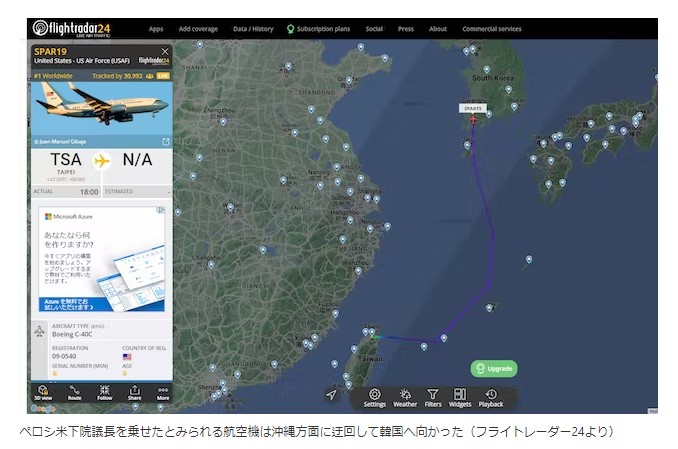Image resolution: width=678 pixels, height=449 pixels.
Task: Open the Apps menu
Action: point(156,29)
